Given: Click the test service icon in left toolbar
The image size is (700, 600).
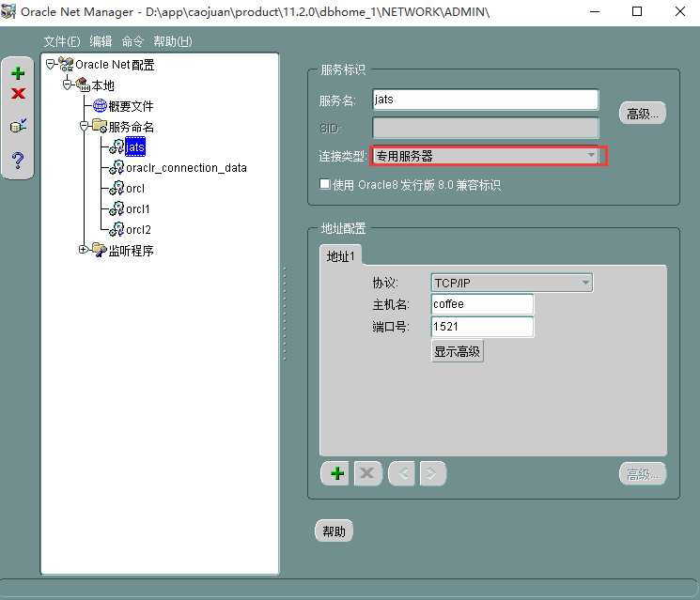Looking at the screenshot, I should [18, 126].
